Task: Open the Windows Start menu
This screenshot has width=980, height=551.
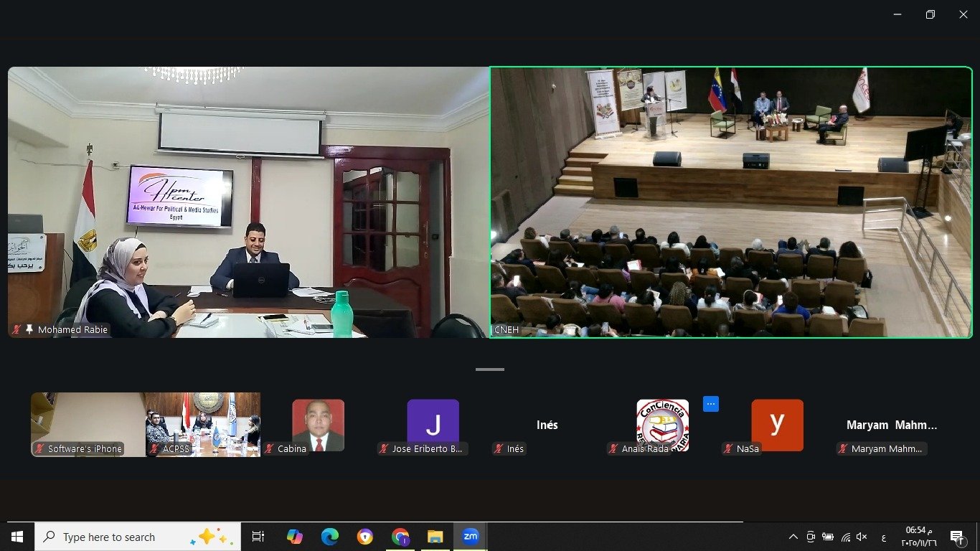Action: point(17,537)
